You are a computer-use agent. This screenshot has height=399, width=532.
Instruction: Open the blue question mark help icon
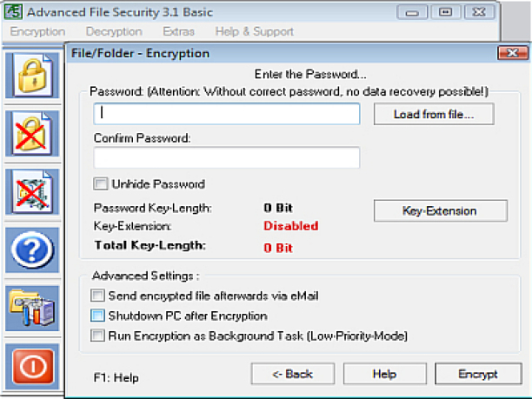pos(32,250)
